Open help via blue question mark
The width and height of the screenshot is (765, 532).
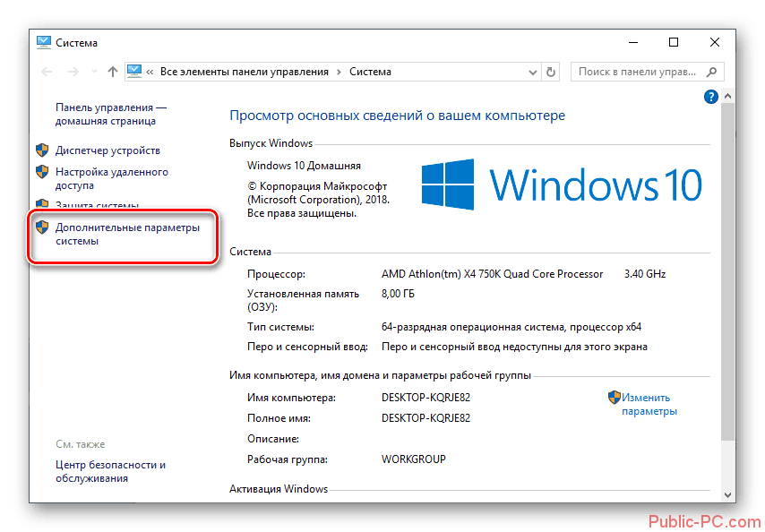(711, 97)
